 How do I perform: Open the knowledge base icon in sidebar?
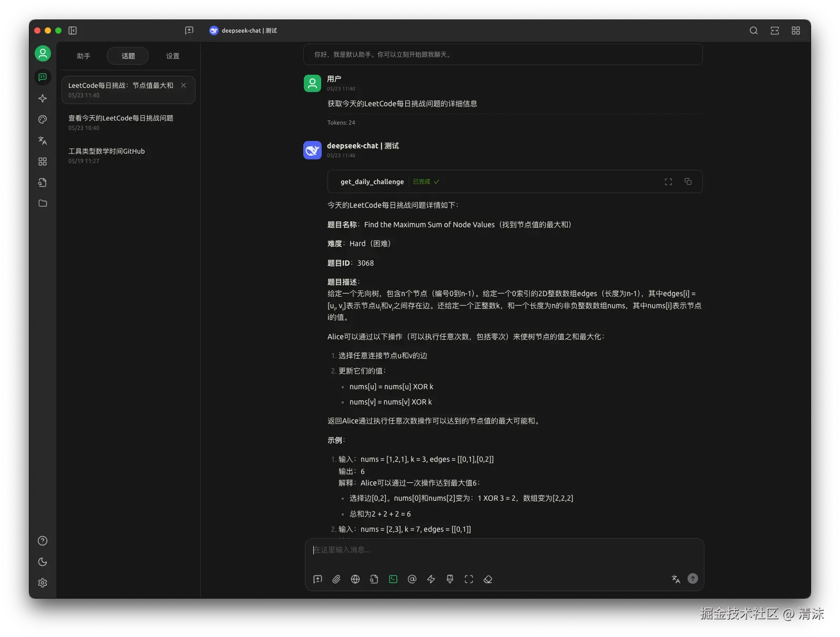[43, 183]
